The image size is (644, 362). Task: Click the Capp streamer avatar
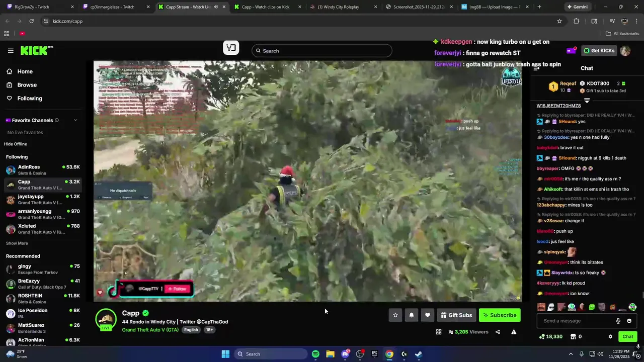tap(106, 320)
